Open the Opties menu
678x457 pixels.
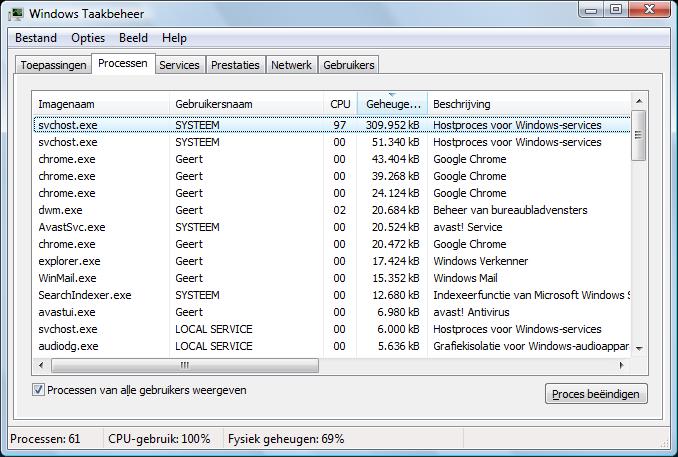click(88, 38)
